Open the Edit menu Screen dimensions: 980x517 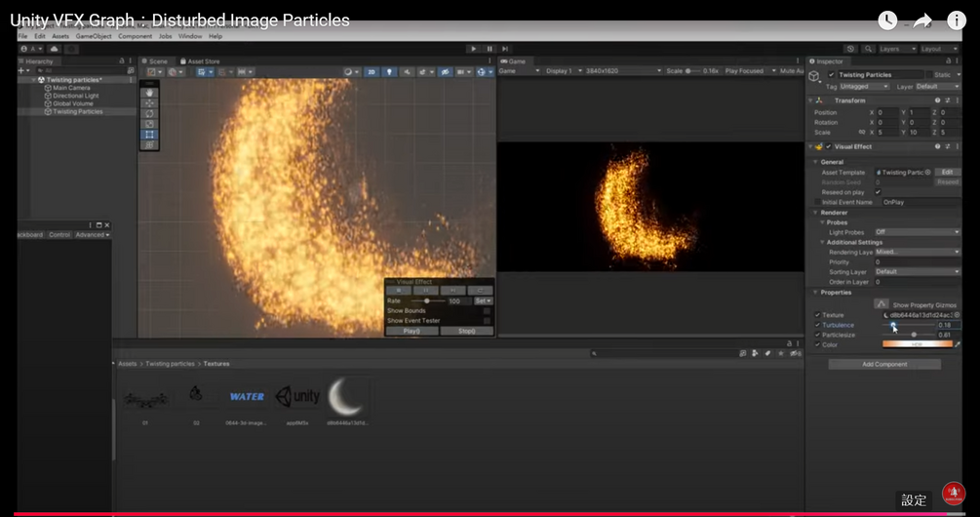40,36
